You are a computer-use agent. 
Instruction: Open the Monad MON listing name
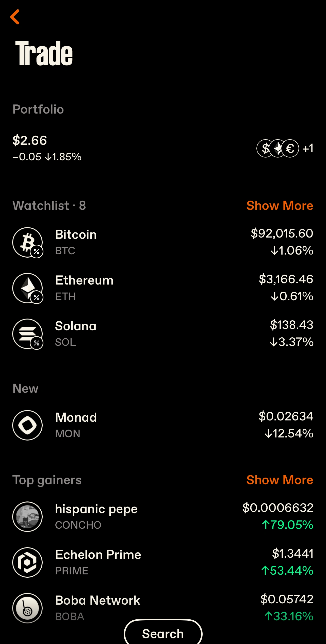76,418
